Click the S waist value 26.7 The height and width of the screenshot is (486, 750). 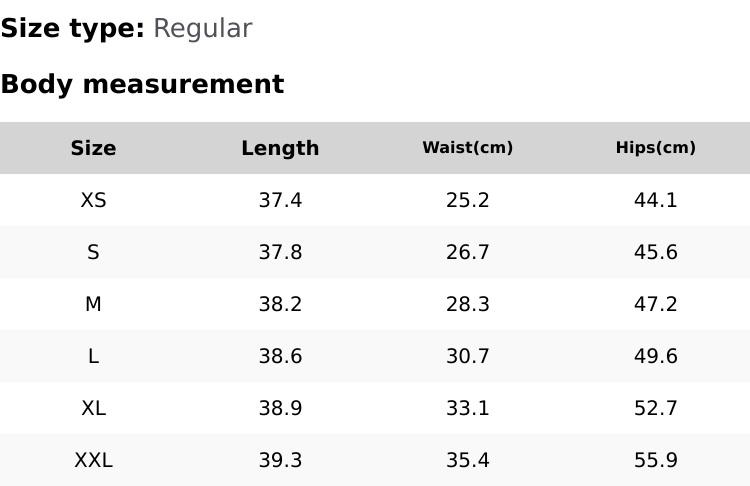point(467,252)
